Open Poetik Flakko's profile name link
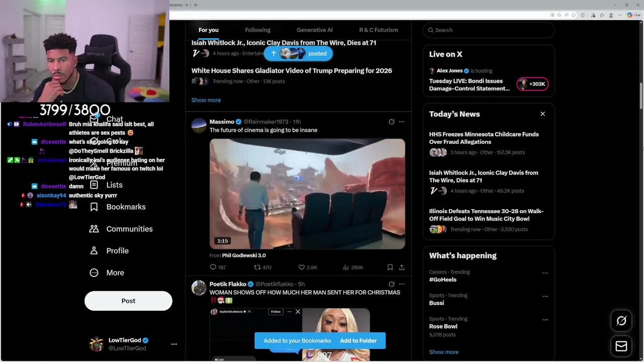 pyautogui.click(x=228, y=284)
